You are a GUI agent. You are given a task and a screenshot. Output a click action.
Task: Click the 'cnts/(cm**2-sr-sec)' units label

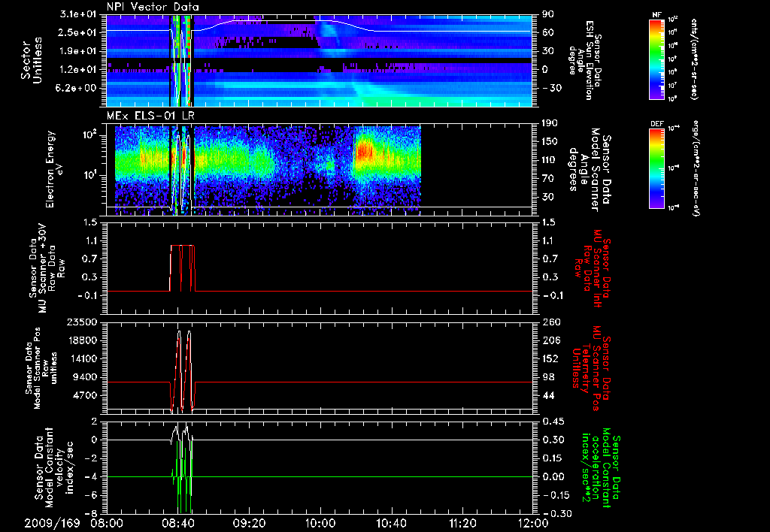[x=694, y=59]
